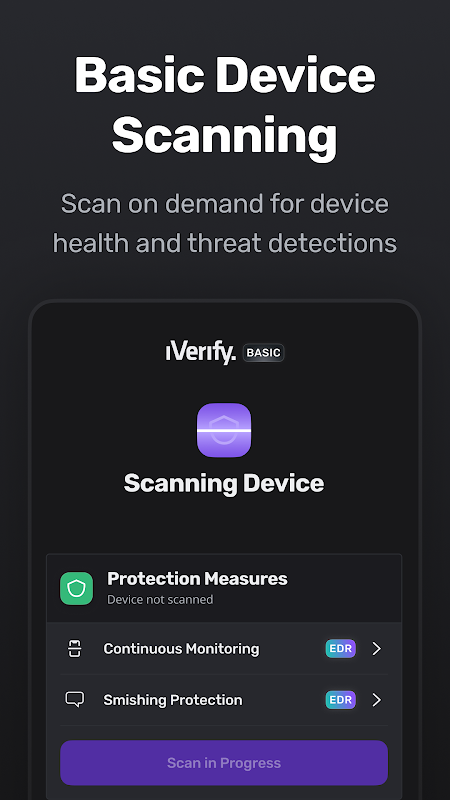Expand Continuous Monitoring with its chevron arrow
Image resolution: width=450 pixels, height=800 pixels.
[377, 648]
